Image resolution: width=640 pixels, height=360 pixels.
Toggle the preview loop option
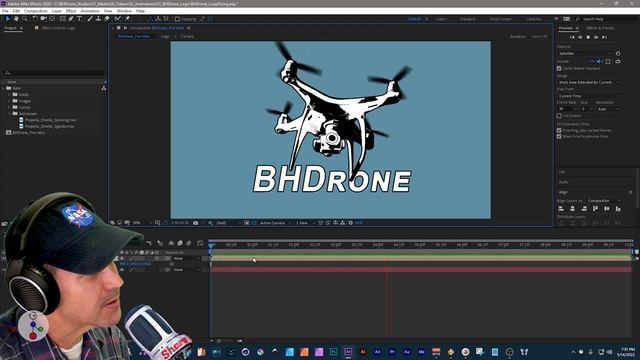point(618,61)
